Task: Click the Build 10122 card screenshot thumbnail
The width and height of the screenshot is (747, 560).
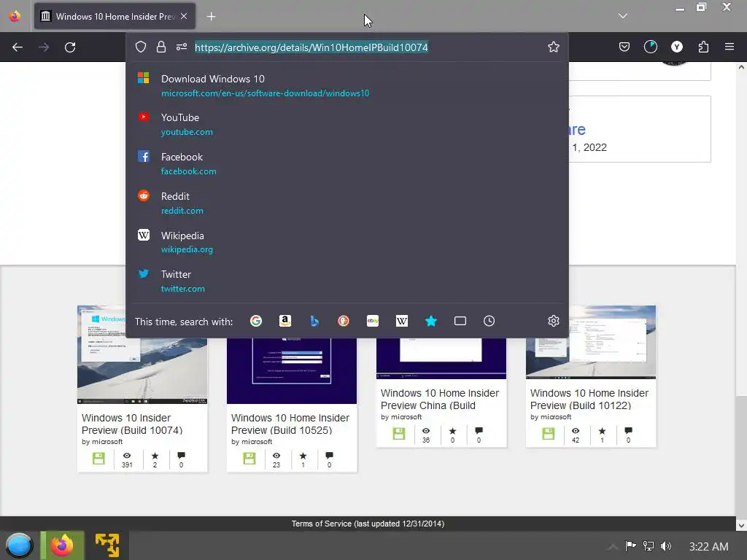Action: (x=591, y=358)
